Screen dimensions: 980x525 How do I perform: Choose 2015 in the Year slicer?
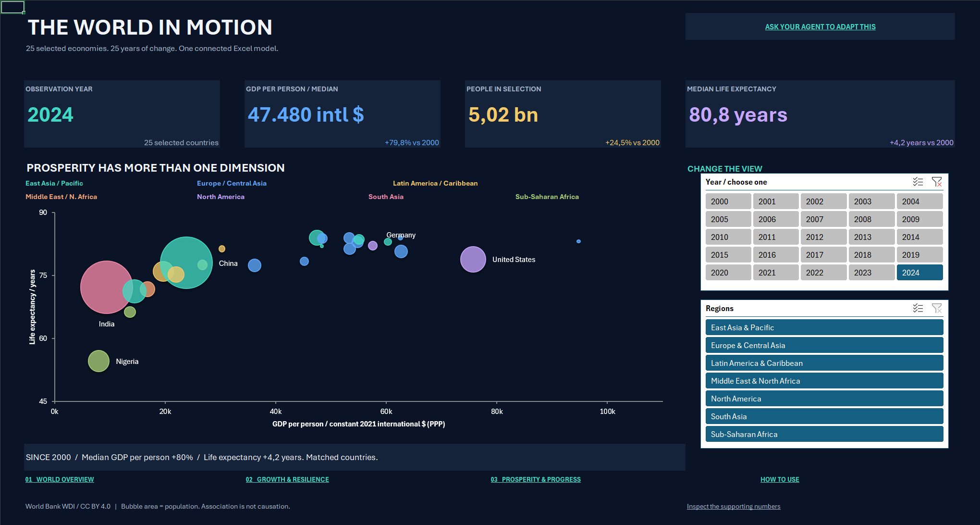728,255
